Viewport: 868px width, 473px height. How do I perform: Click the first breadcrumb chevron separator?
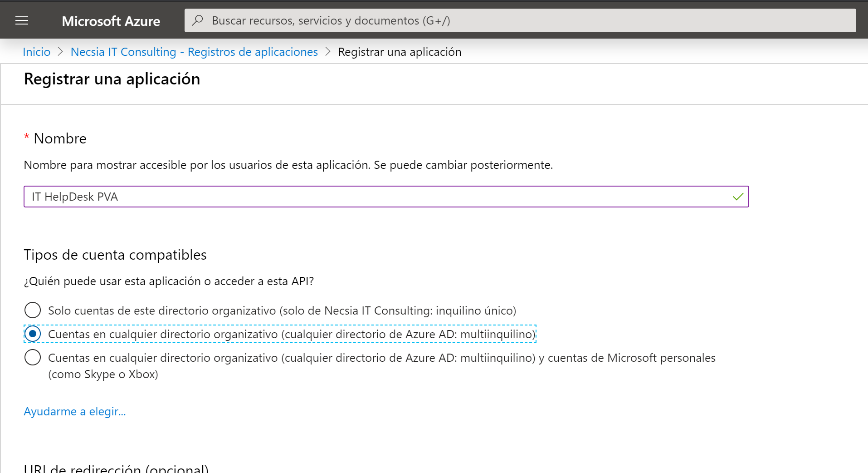point(60,52)
